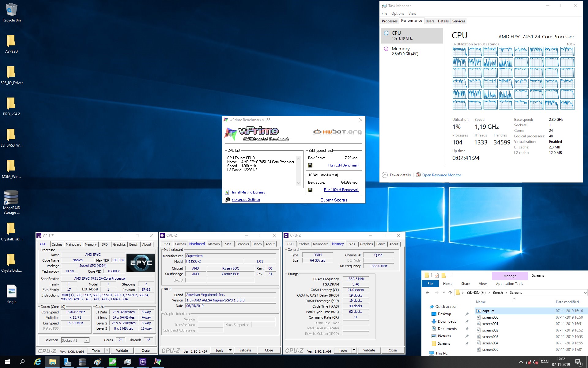Open the notification center icon
This screenshot has height=368, width=588.
point(579,362)
